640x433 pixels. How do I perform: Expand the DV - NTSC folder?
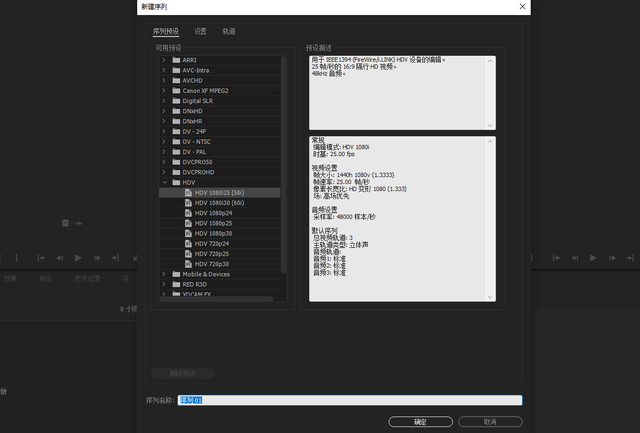click(164, 142)
